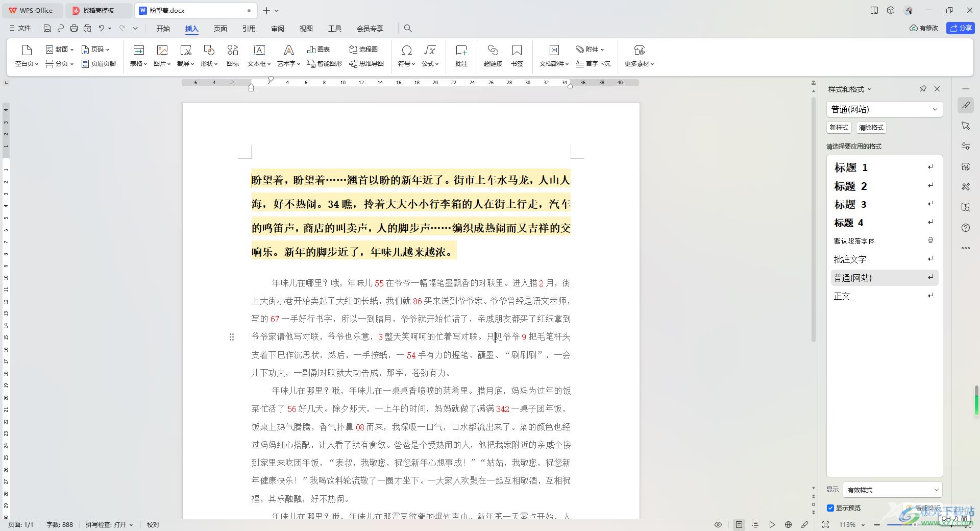Apply the 标题 1 style
Screen dimensions: 980x531
(885, 167)
